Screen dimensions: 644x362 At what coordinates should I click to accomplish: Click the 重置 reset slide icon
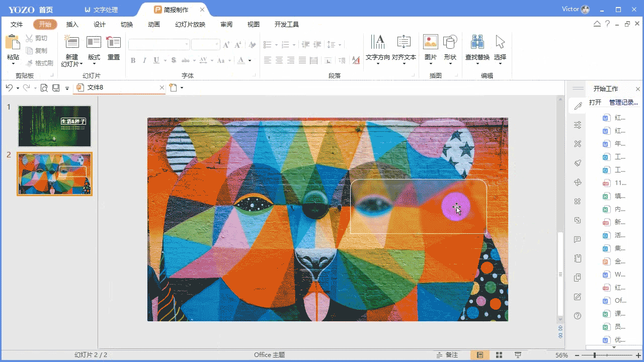click(114, 43)
